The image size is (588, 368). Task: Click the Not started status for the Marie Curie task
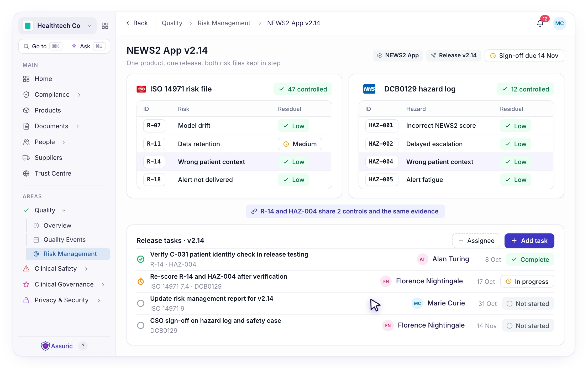[x=528, y=304]
